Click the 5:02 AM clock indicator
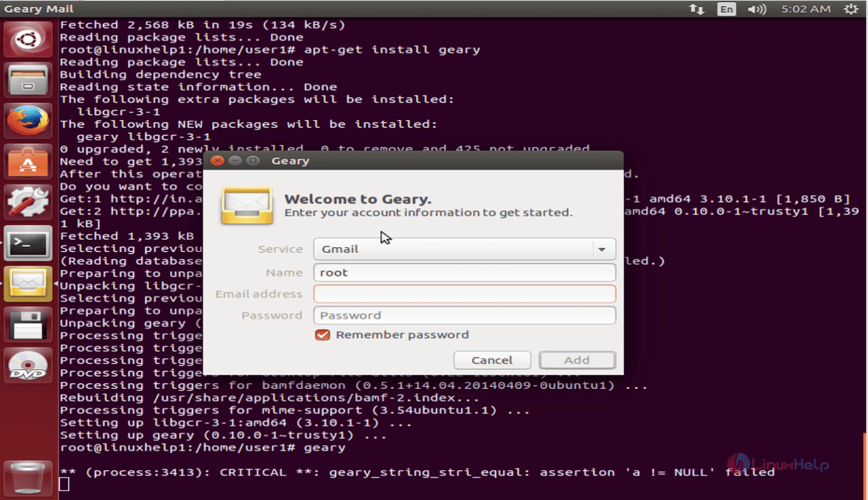The width and height of the screenshot is (868, 500). pyautogui.click(x=806, y=9)
